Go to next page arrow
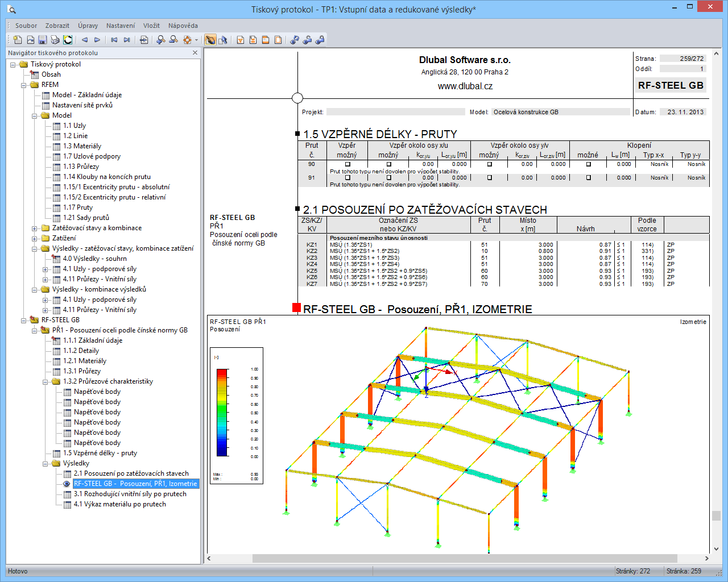728x582 pixels. (x=97, y=40)
